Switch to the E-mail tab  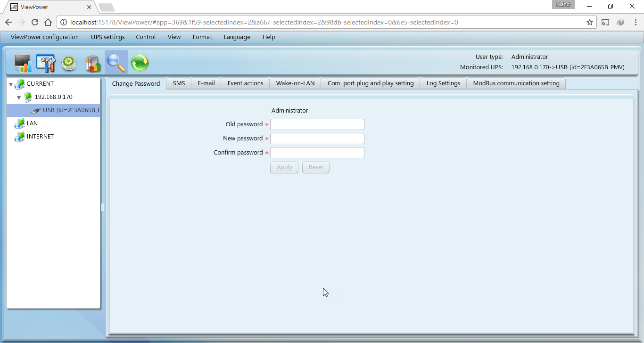pos(206,83)
